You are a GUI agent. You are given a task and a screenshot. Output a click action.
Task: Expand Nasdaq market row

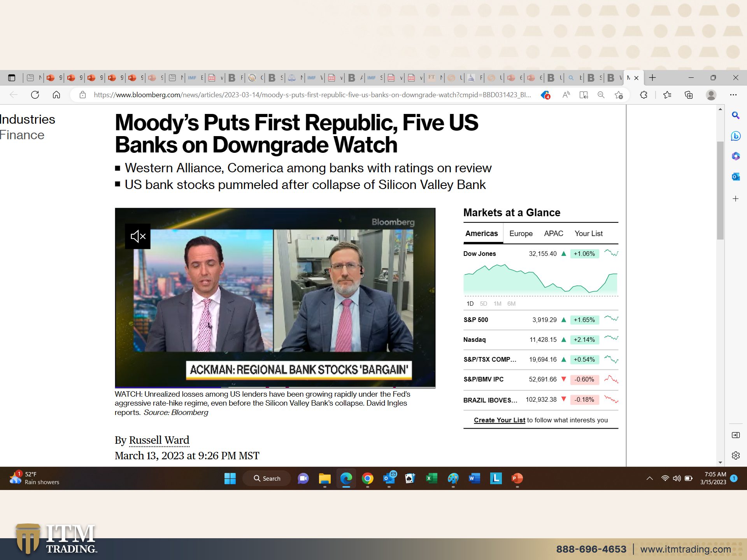click(541, 339)
